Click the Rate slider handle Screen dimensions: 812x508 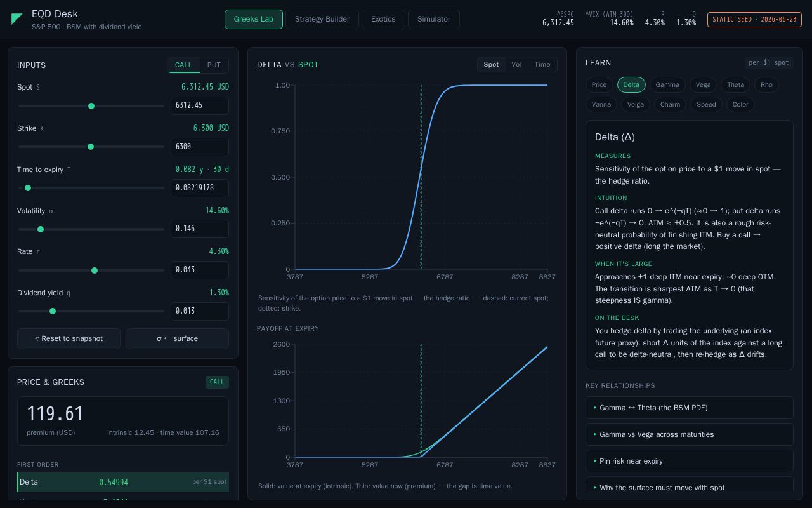point(95,271)
